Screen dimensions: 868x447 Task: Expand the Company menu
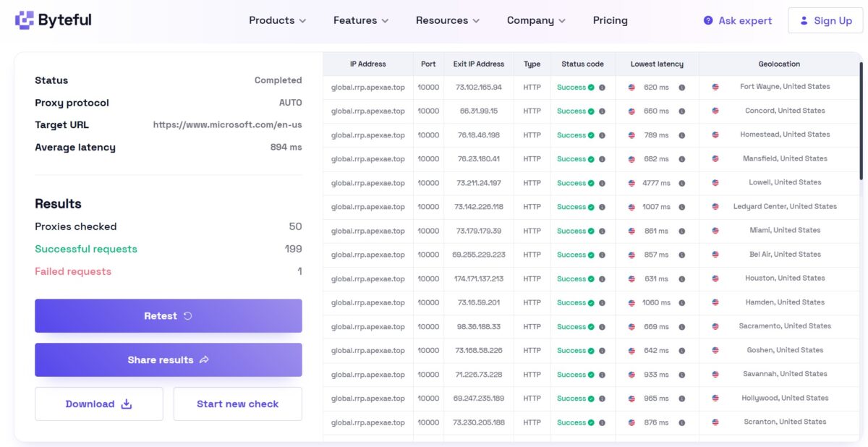536,20
